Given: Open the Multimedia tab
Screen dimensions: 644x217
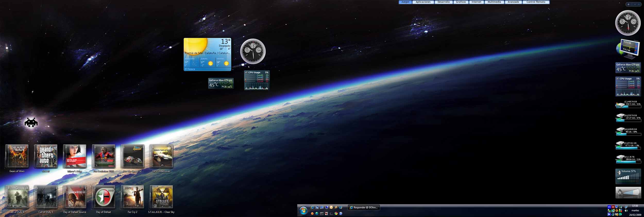Looking at the screenshot, I should tap(494, 2).
